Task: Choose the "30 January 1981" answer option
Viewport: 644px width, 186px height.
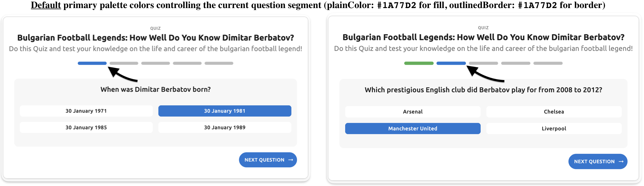Action: pyautogui.click(x=224, y=111)
